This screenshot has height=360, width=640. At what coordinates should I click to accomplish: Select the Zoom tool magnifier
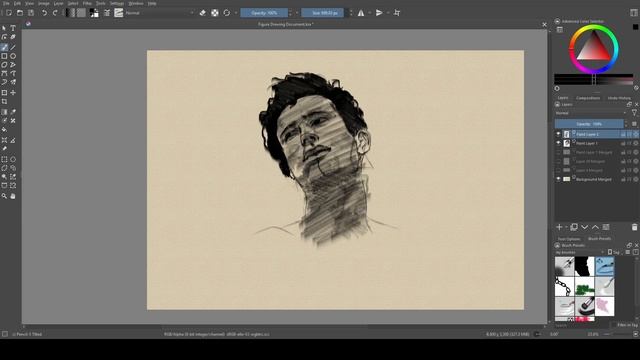[4, 196]
